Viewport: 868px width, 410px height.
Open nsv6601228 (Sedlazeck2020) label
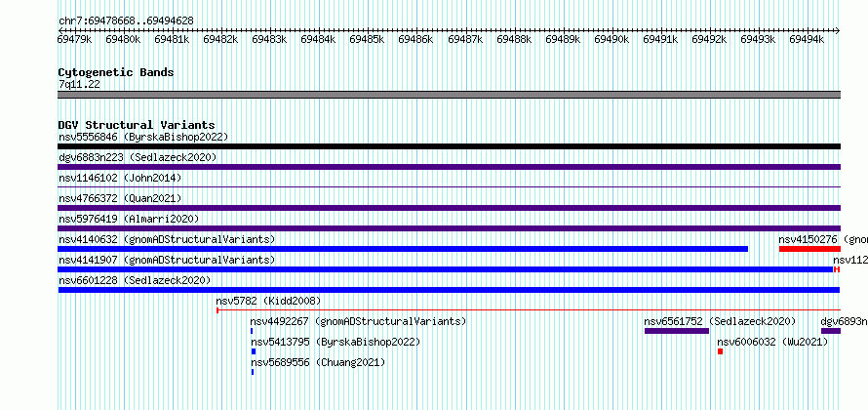click(135, 280)
